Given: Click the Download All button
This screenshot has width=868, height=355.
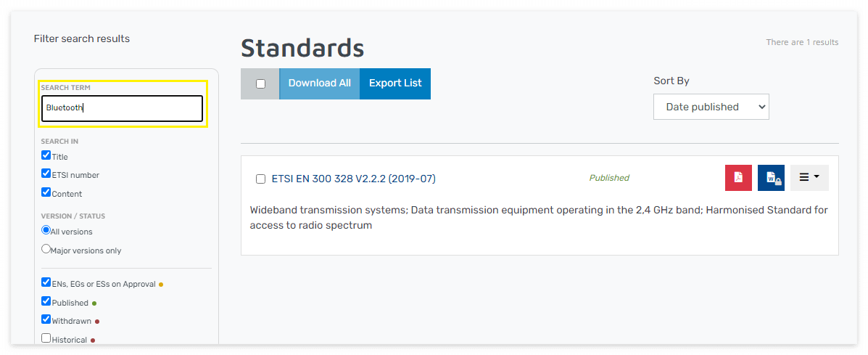Looking at the screenshot, I should 319,83.
